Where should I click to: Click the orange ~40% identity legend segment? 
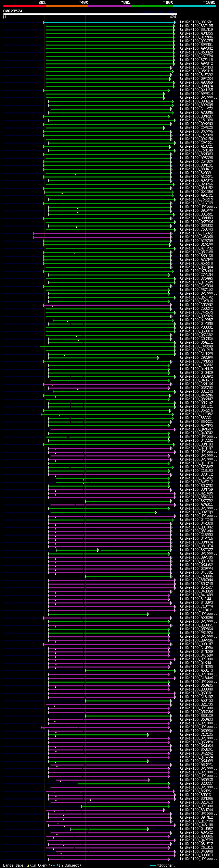click(x=67, y=6)
